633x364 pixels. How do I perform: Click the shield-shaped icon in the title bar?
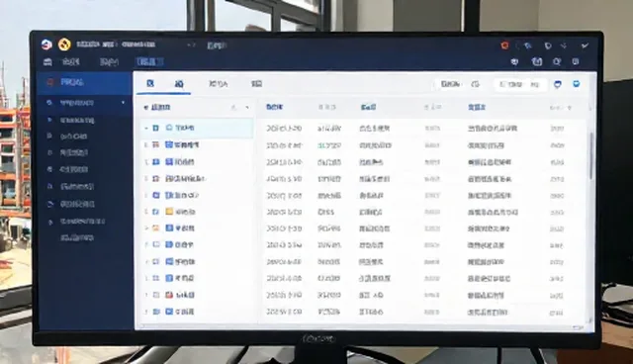548,46
